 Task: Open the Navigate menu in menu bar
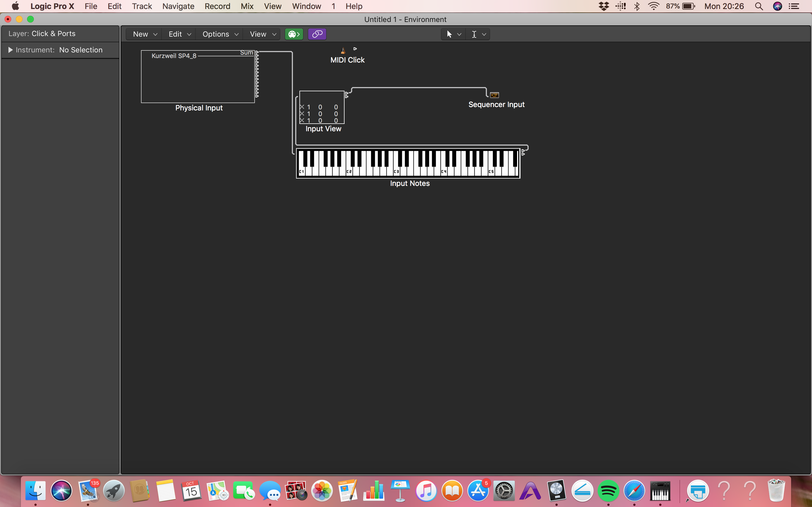178,6
